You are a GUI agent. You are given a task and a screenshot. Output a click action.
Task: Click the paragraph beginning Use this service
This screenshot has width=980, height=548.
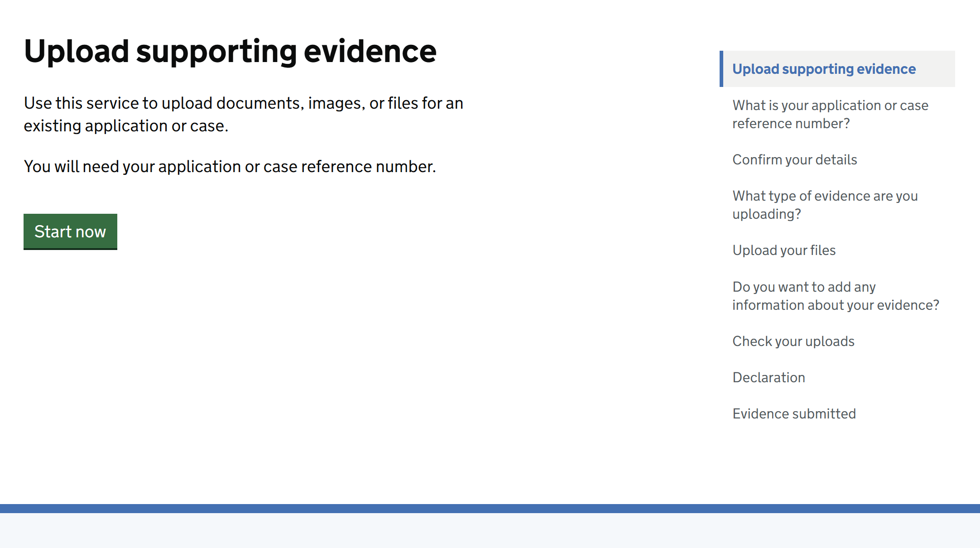pos(243,114)
